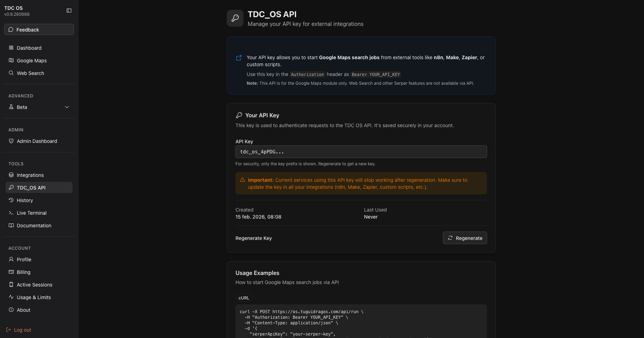Log out of the account

point(19,330)
